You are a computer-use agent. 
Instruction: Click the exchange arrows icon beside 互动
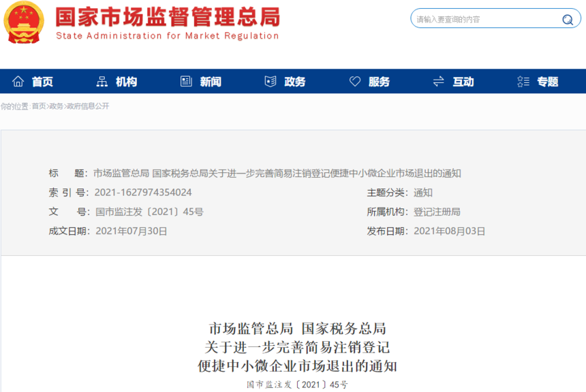[x=438, y=81]
